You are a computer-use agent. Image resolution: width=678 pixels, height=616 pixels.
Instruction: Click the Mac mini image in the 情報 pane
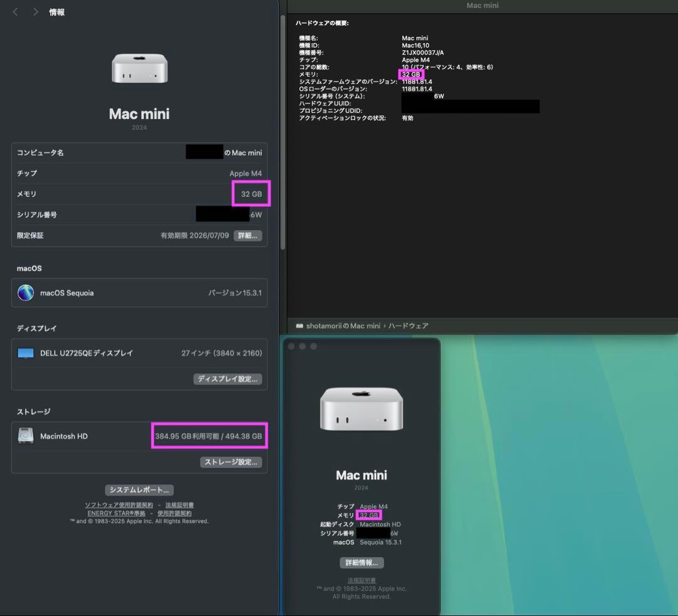click(x=139, y=68)
